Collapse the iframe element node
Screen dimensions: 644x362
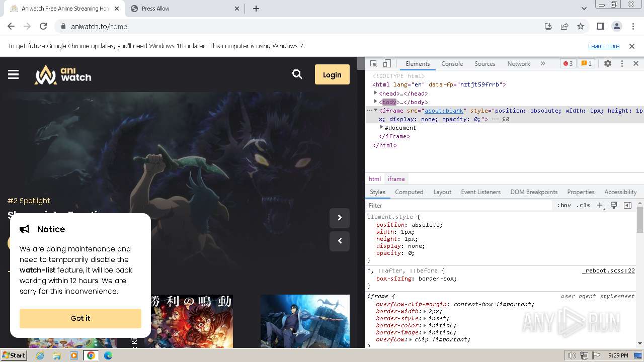coord(375,110)
